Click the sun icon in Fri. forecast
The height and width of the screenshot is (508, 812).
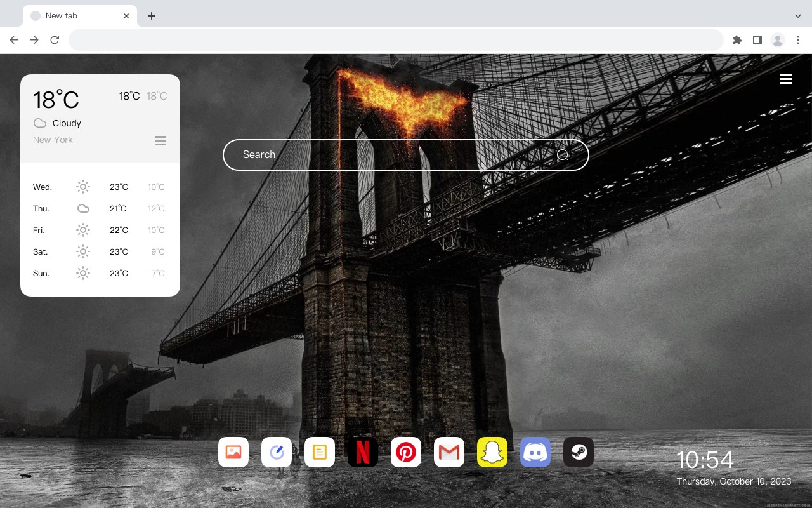[83, 230]
